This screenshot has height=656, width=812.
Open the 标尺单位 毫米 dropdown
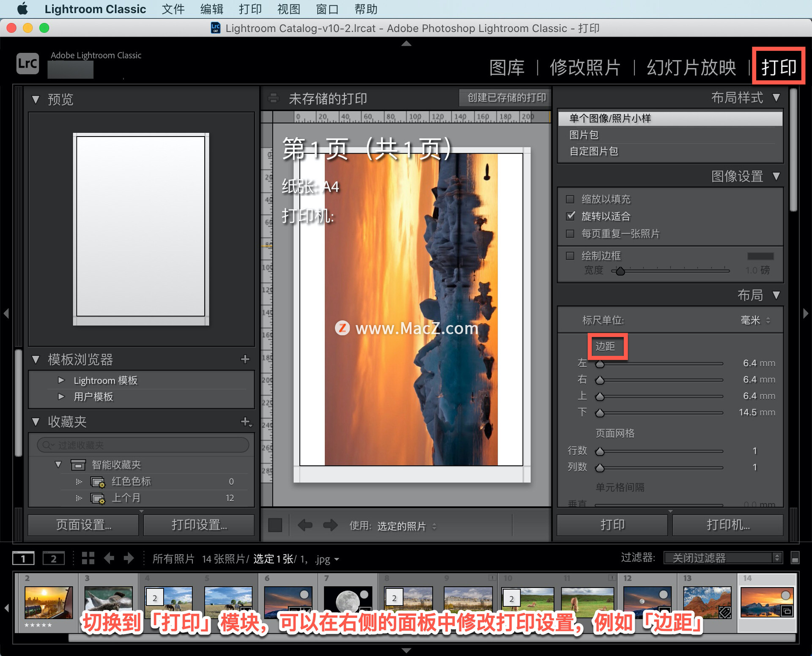click(x=755, y=320)
